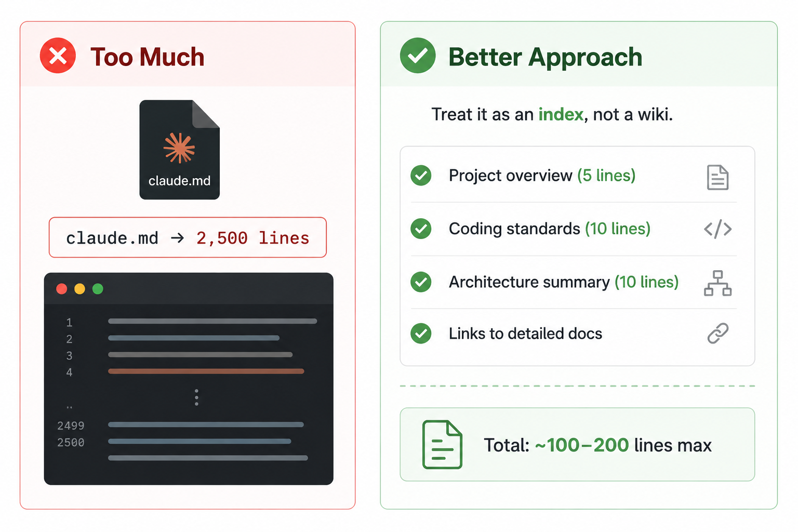
Task: Toggle the Architecture summary checkmark
Action: pyautogui.click(x=421, y=282)
